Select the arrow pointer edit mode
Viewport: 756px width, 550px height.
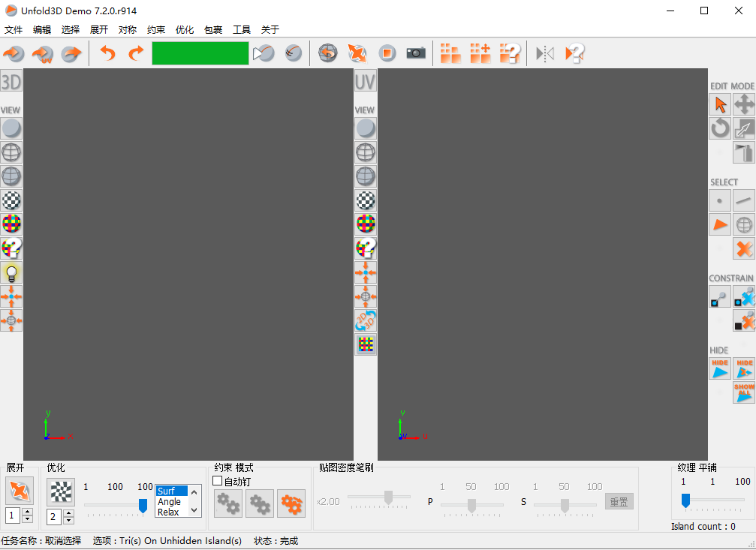coord(720,104)
